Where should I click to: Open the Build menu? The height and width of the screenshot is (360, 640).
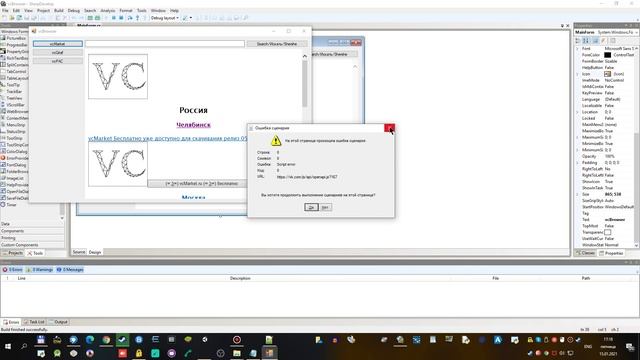[59, 11]
